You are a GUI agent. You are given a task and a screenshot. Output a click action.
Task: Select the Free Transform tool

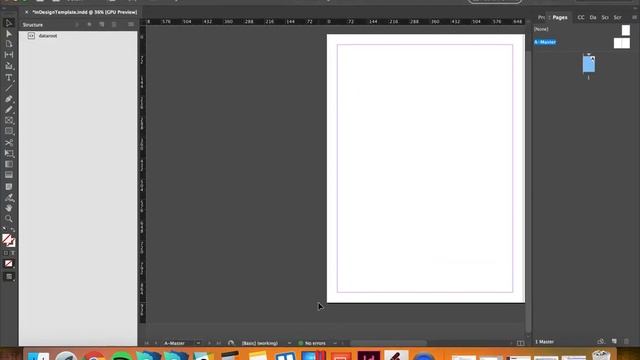(x=9, y=153)
